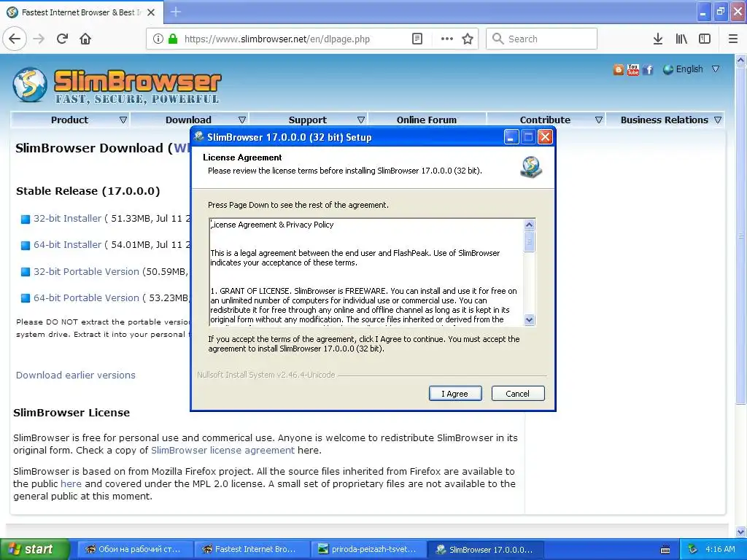Close the SlimBrowser Setup dialog
The image size is (747, 560).
click(x=545, y=137)
